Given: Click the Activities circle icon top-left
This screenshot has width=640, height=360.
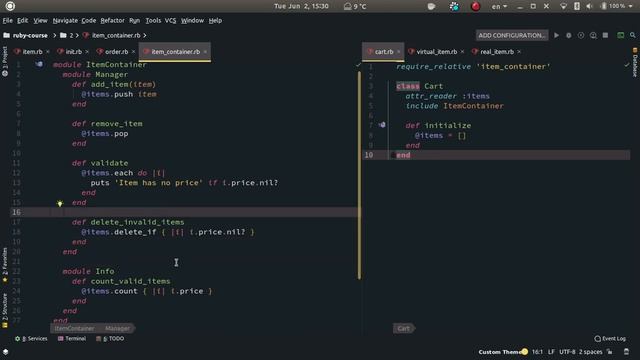Looking at the screenshot, I should [x=10, y=6].
